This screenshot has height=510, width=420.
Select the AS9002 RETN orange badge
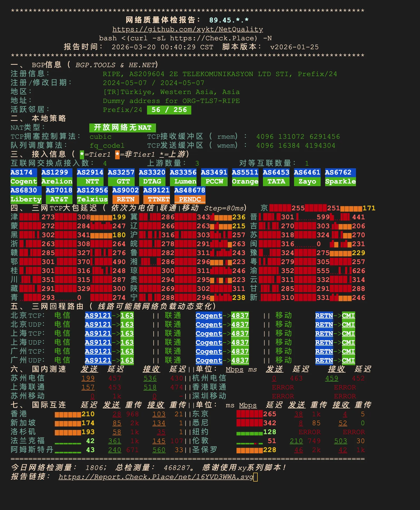(125, 195)
